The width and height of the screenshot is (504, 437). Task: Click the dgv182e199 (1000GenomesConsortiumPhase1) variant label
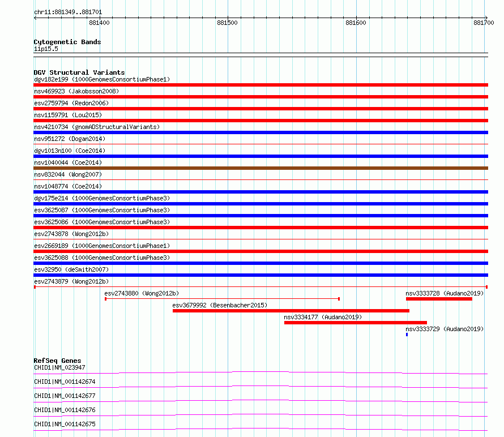pos(102,79)
